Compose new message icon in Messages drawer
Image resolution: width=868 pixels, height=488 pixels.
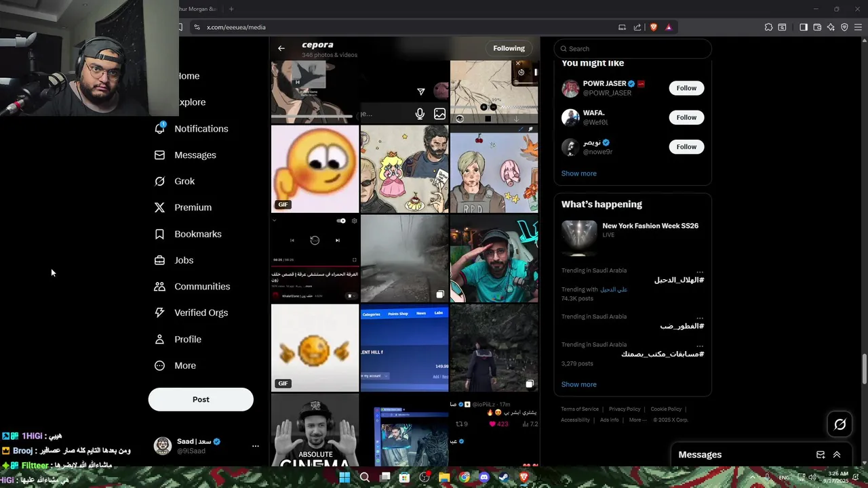[821, 455]
